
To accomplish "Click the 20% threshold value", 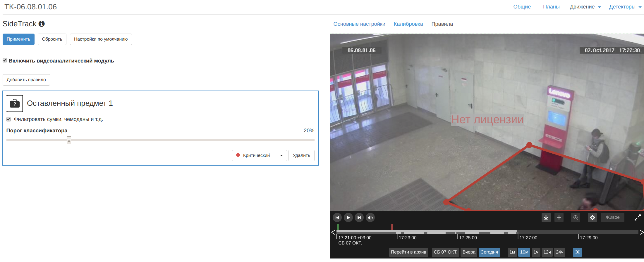I will coord(309,131).
